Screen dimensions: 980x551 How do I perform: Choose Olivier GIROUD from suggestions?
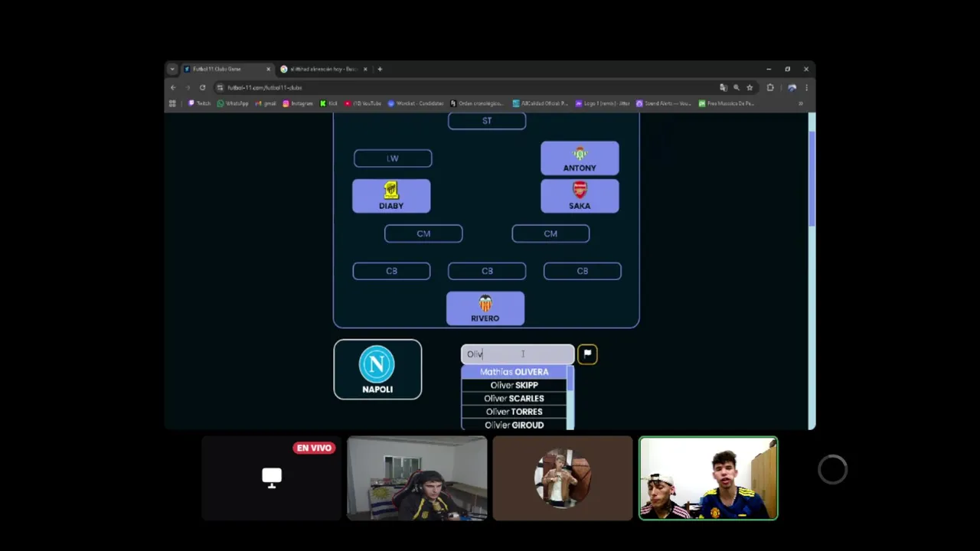pos(514,425)
